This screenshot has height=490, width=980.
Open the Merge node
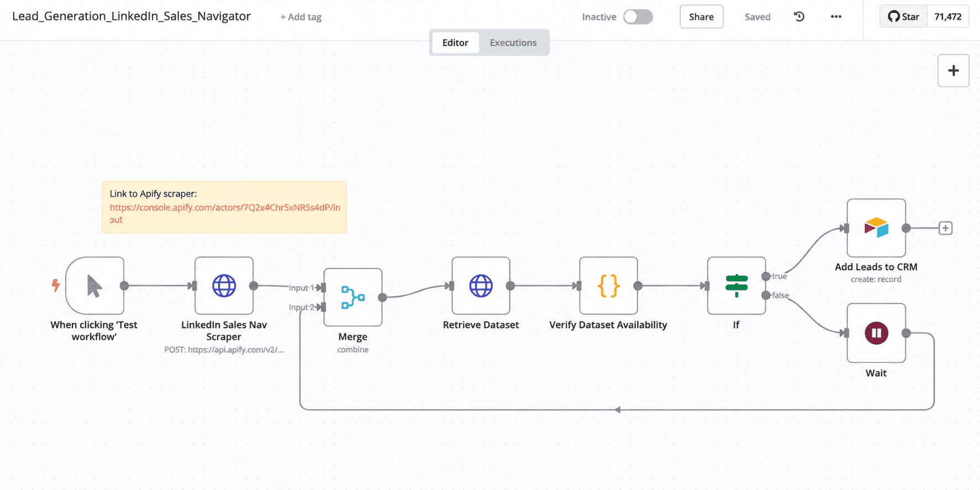[x=352, y=297]
